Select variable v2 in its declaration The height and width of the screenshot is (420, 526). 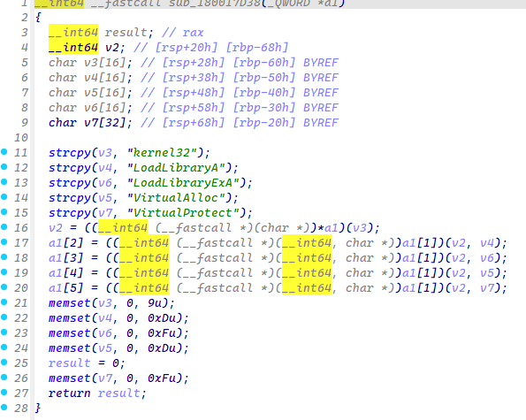click(x=112, y=47)
